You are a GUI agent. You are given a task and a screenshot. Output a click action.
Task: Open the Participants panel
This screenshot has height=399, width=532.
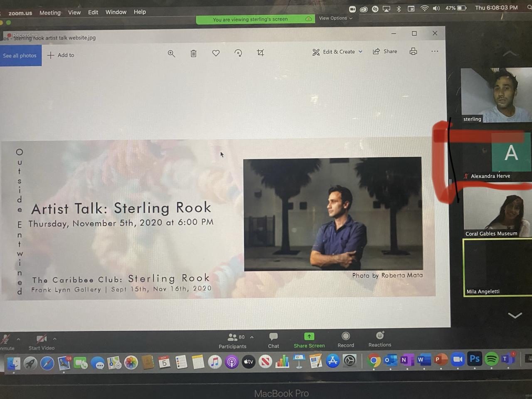pyautogui.click(x=233, y=341)
